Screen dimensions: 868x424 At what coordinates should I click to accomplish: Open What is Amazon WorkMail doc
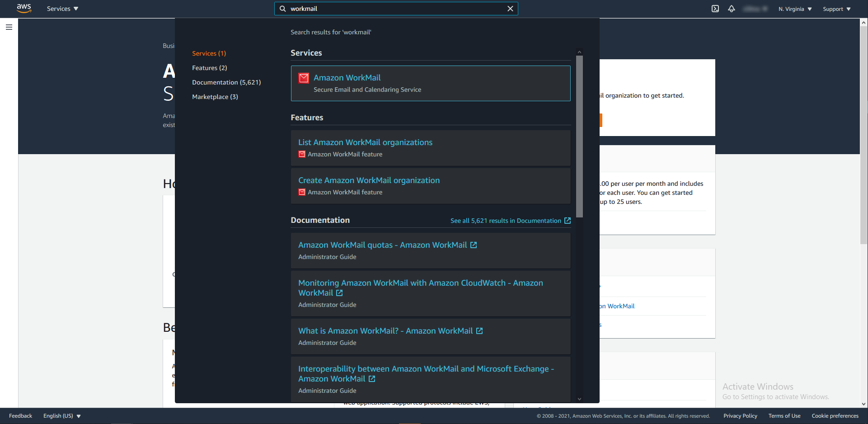(431, 336)
